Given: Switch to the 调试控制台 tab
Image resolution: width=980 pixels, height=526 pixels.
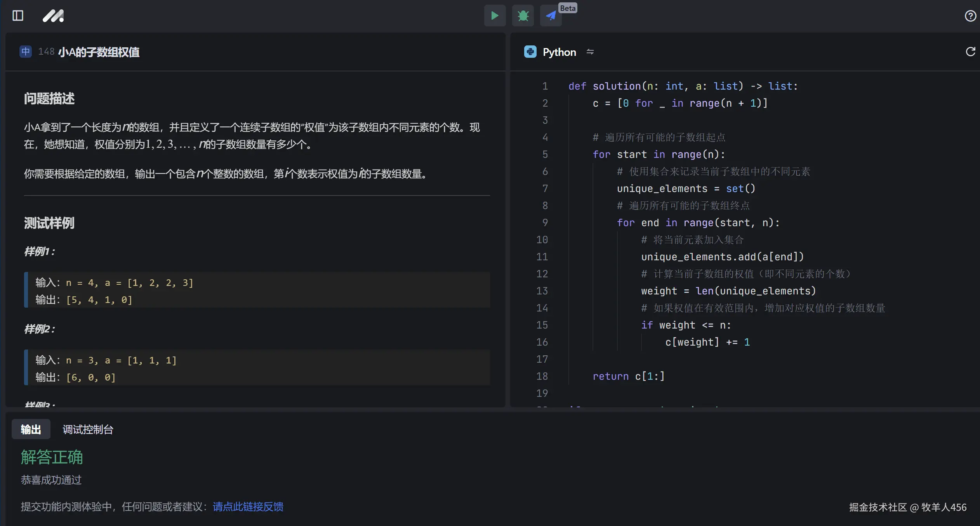Looking at the screenshot, I should tap(88, 429).
